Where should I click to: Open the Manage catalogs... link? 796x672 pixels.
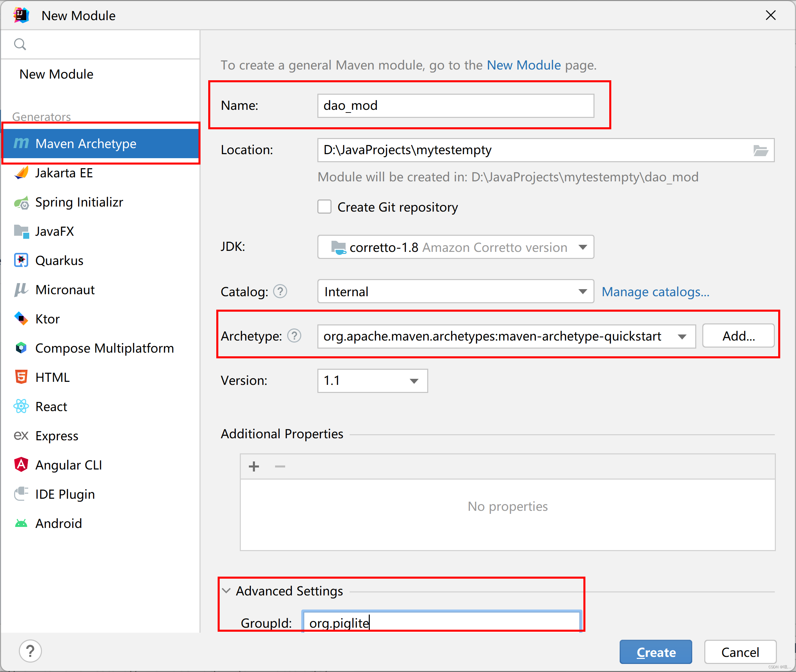click(x=655, y=292)
